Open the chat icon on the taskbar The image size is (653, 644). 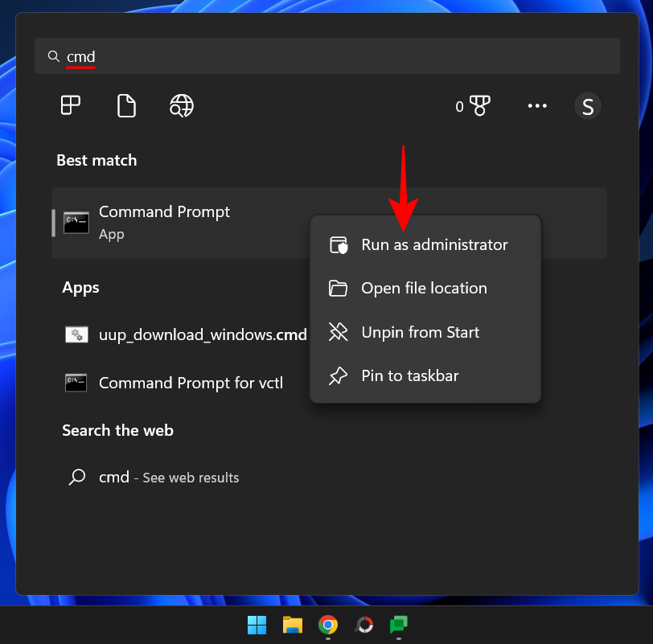[398, 625]
